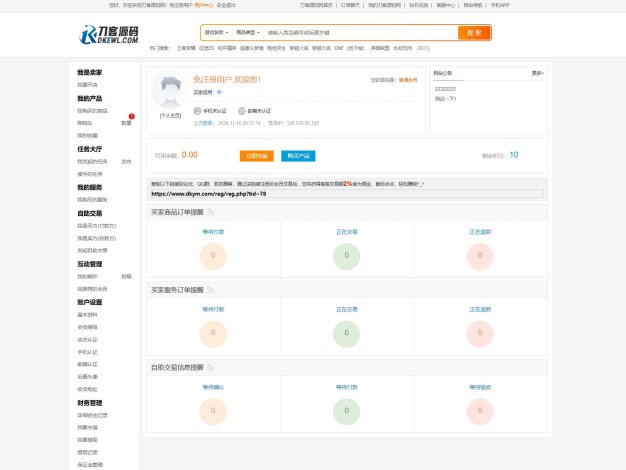Open orange 0 counter under 自助交易 等待确认
Screen dimensions: 626x470
coord(213,411)
